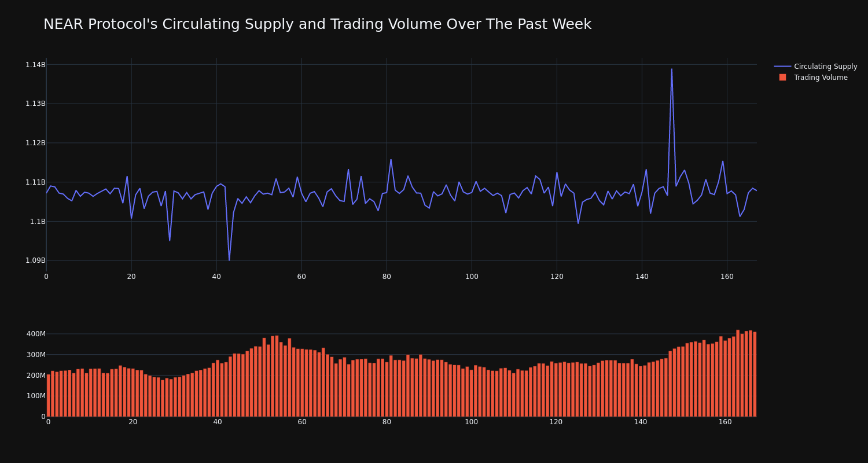Click the supply line's lowest dip near 1.09B
The image size is (868, 463).
[229, 260]
